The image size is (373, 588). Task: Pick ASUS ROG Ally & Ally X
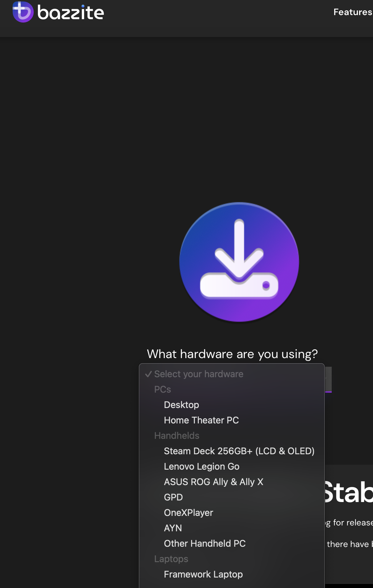point(232,482)
